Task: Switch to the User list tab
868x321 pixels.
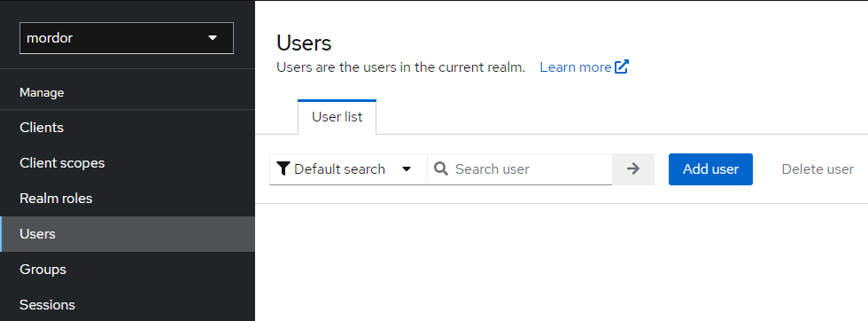Action: tap(337, 117)
